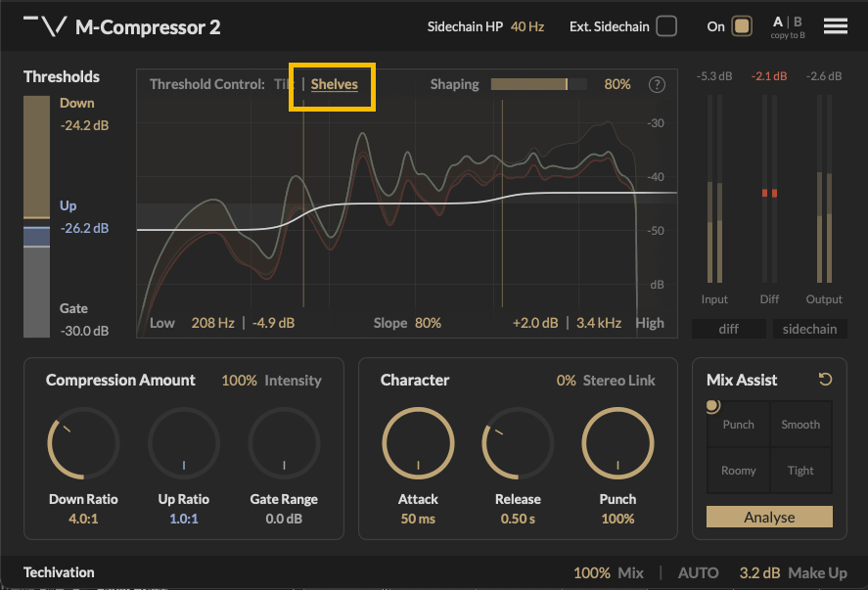Screen dimensions: 868x590
Task: Click the High shelf 3.4 kHz frequency
Action: point(599,323)
